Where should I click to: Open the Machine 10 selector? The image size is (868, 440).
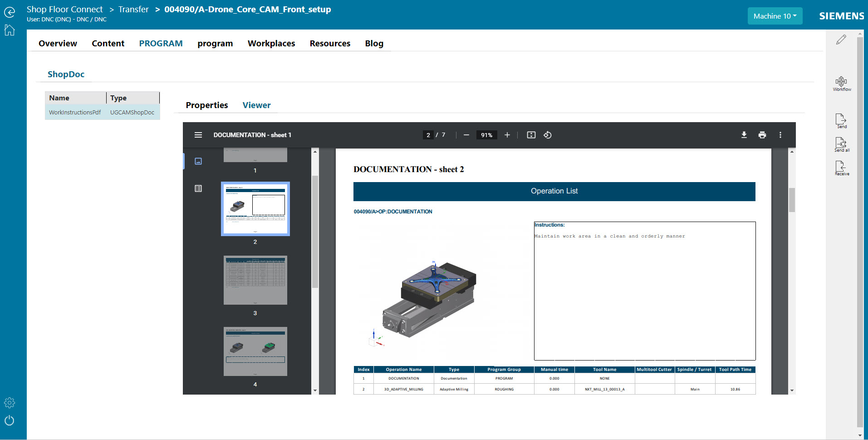coord(775,16)
